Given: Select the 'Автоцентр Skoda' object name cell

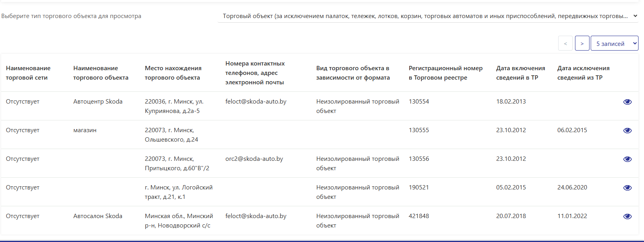Looking at the screenshot, I should 98,102.
